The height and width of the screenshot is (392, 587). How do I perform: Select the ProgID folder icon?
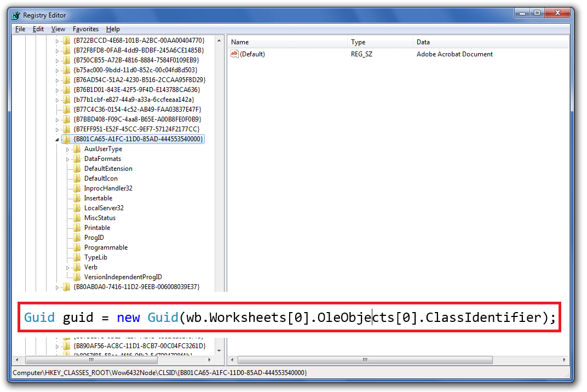click(x=77, y=237)
